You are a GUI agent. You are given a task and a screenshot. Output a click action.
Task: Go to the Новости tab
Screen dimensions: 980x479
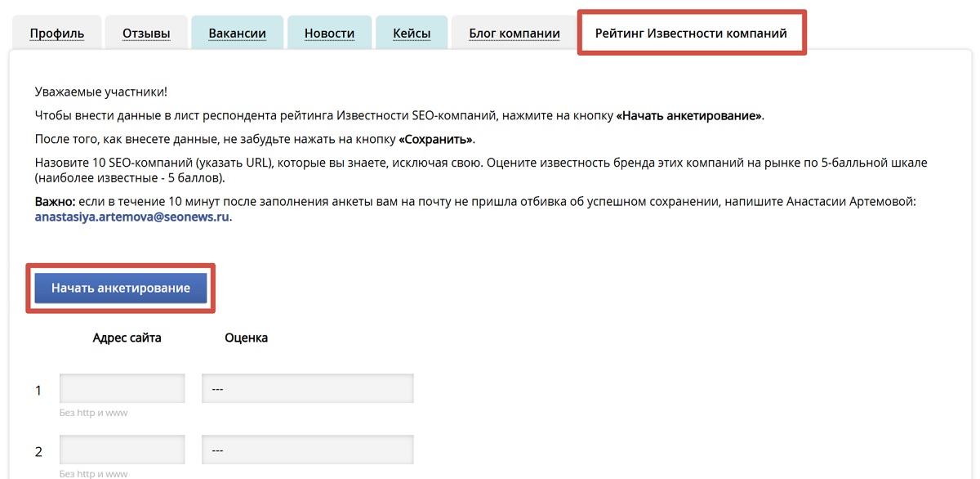[329, 32]
